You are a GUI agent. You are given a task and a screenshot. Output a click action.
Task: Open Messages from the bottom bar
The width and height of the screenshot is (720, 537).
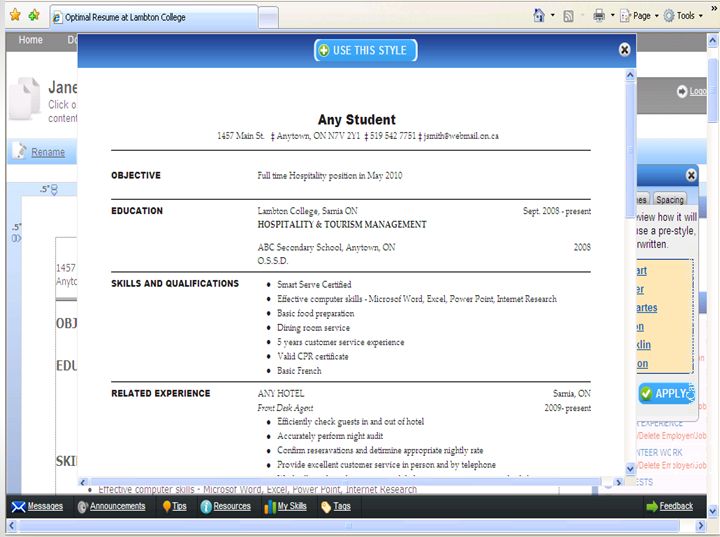tap(45, 506)
